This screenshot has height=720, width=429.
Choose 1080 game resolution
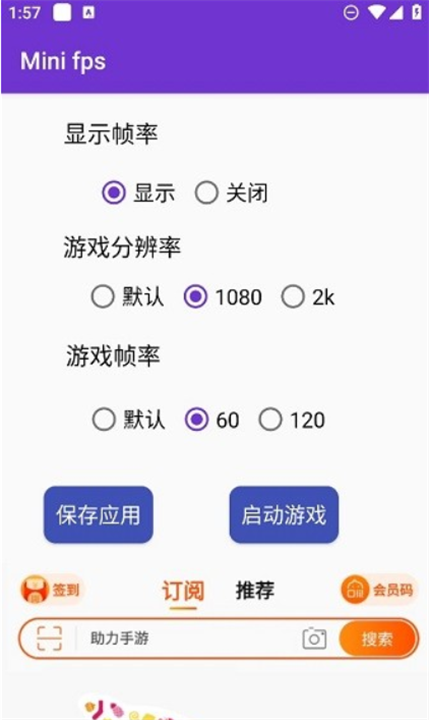223,297
